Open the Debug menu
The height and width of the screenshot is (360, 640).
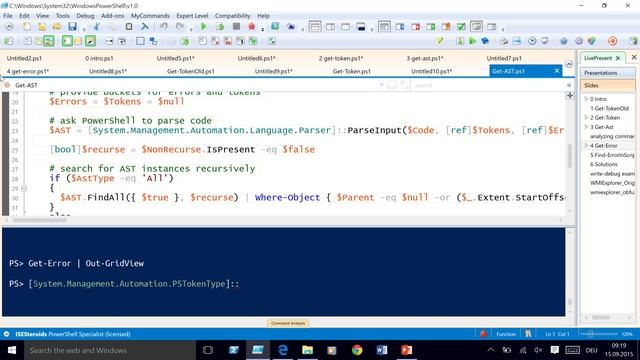85,16
